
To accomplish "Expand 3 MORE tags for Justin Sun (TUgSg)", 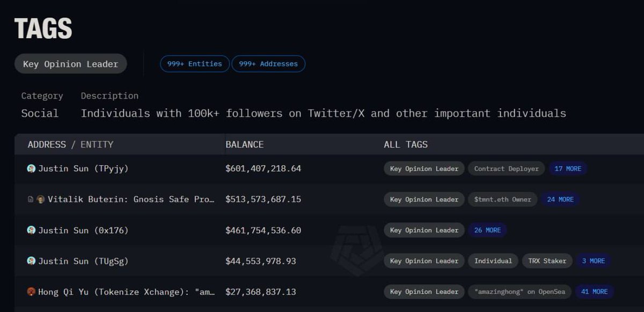I will click(x=594, y=261).
